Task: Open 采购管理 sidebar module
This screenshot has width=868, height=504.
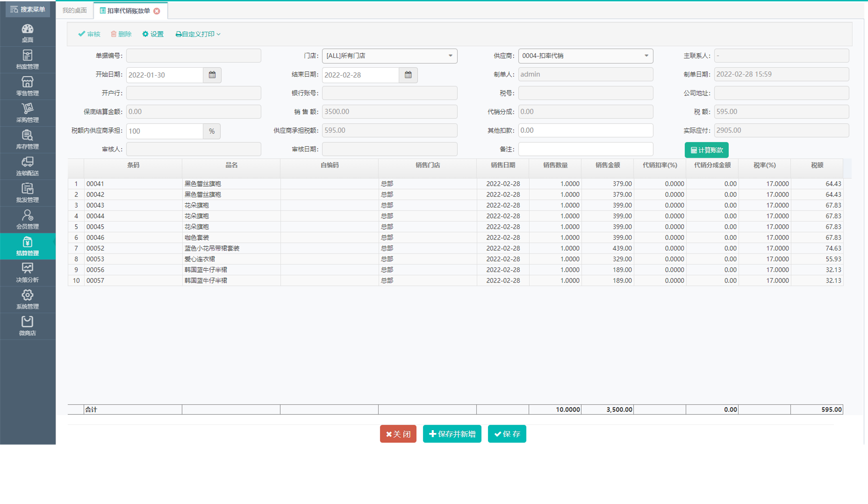Action: pyautogui.click(x=28, y=113)
